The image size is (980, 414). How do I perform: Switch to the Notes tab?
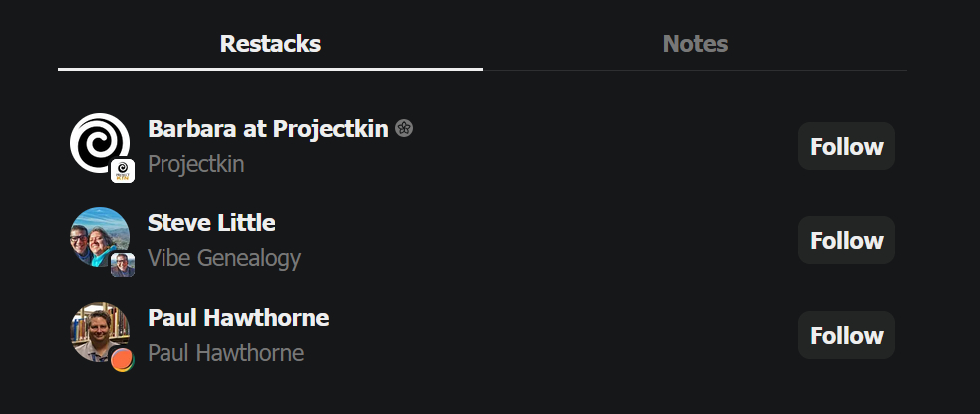pos(695,44)
